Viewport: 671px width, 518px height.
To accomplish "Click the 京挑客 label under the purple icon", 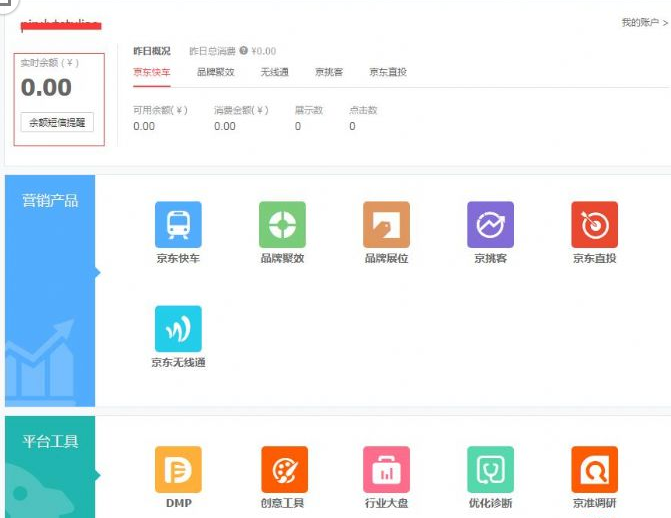I will pyautogui.click(x=490, y=258).
